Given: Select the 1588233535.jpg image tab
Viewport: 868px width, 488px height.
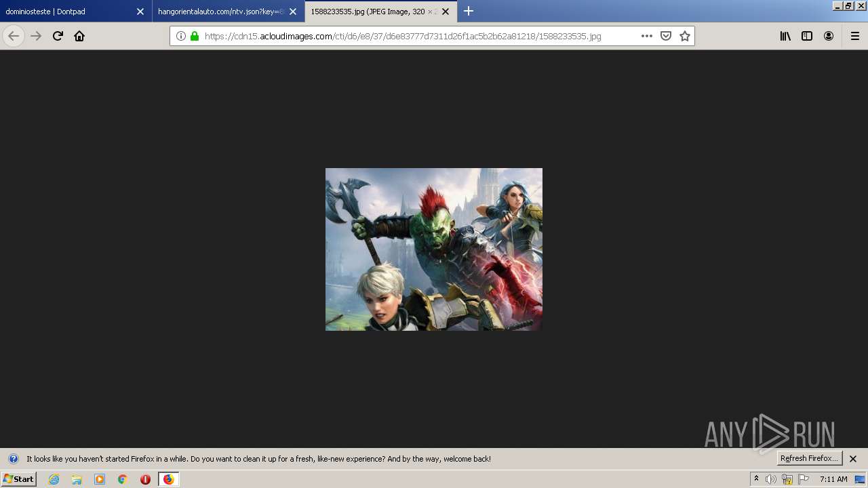Looking at the screenshot, I should [x=380, y=11].
